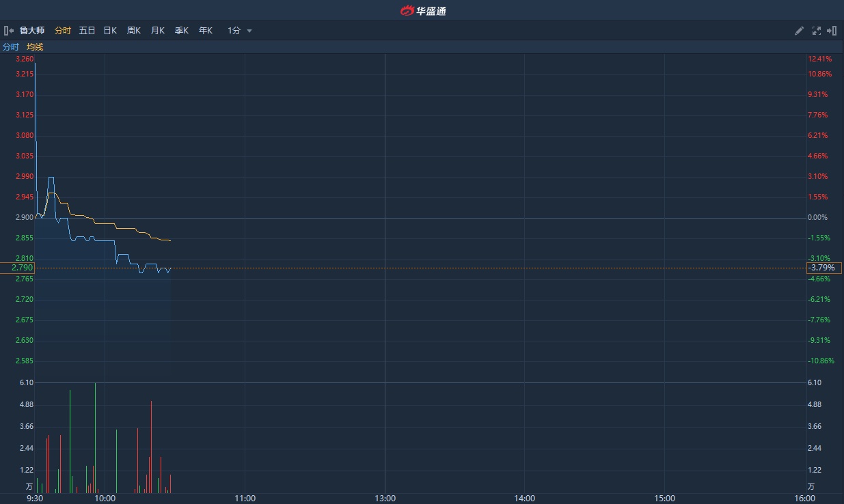This screenshot has height=504, width=844.
Task: View the 季K quarterly chart
Action: (181, 31)
